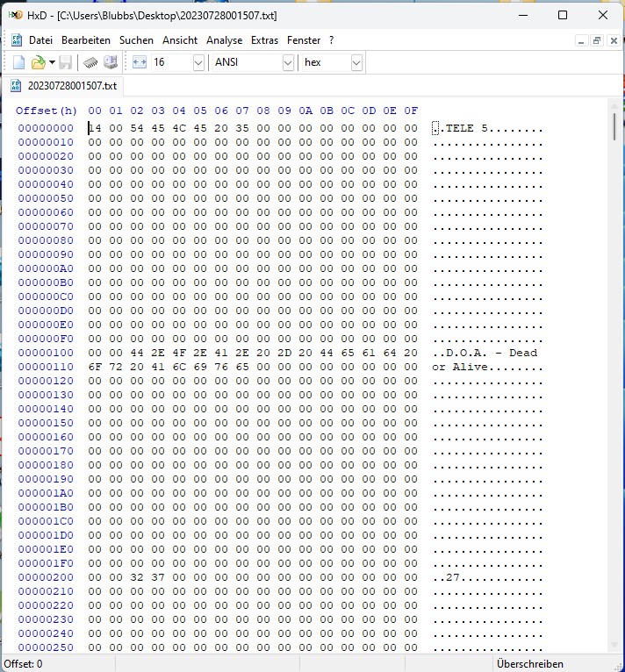Click offset label 00000100
Viewport: 625px width, 672px height.
click(46, 353)
